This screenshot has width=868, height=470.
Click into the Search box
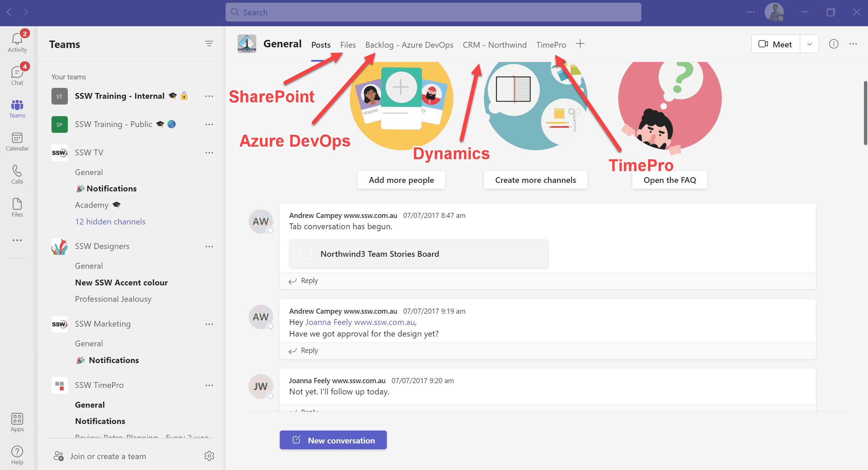point(433,13)
